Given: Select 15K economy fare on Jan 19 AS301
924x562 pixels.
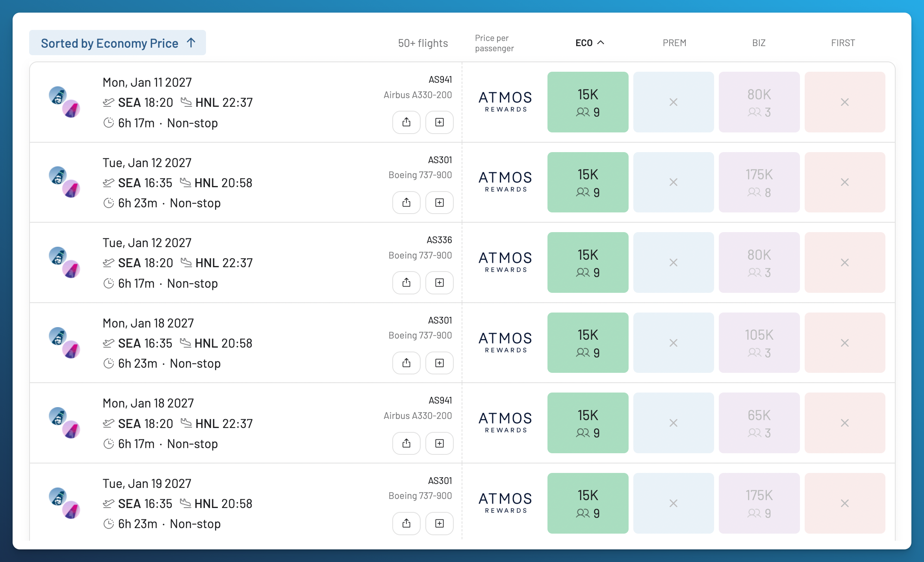Looking at the screenshot, I should [588, 503].
